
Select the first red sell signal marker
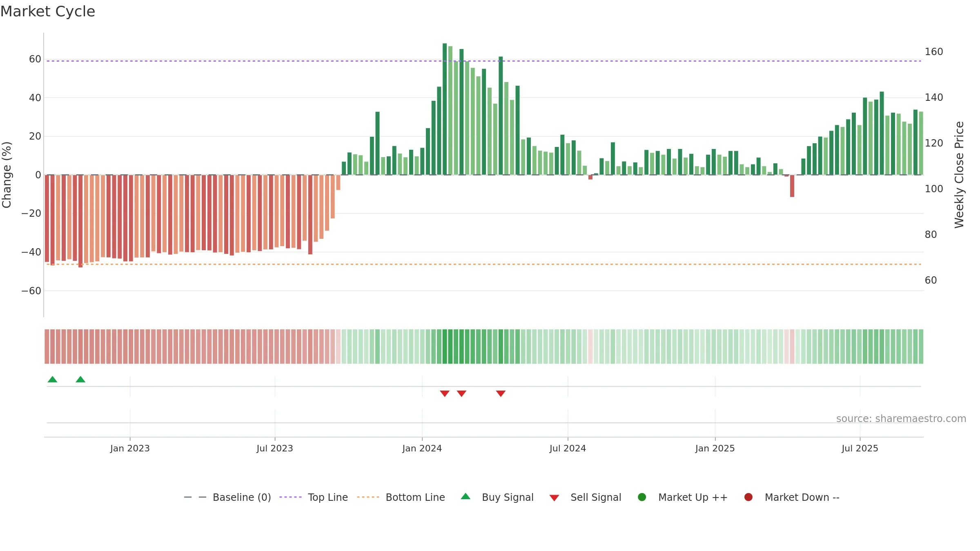pos(445,393)
